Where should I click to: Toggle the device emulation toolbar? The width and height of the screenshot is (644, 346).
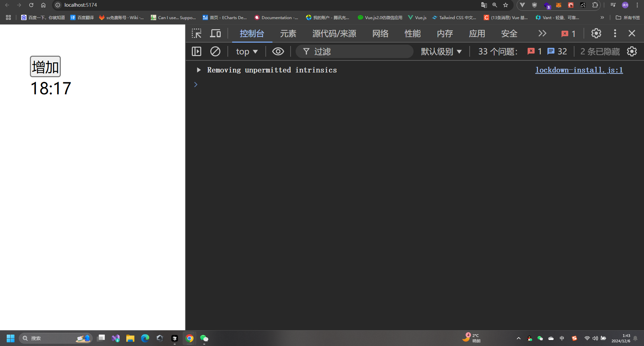pos(215,33)
